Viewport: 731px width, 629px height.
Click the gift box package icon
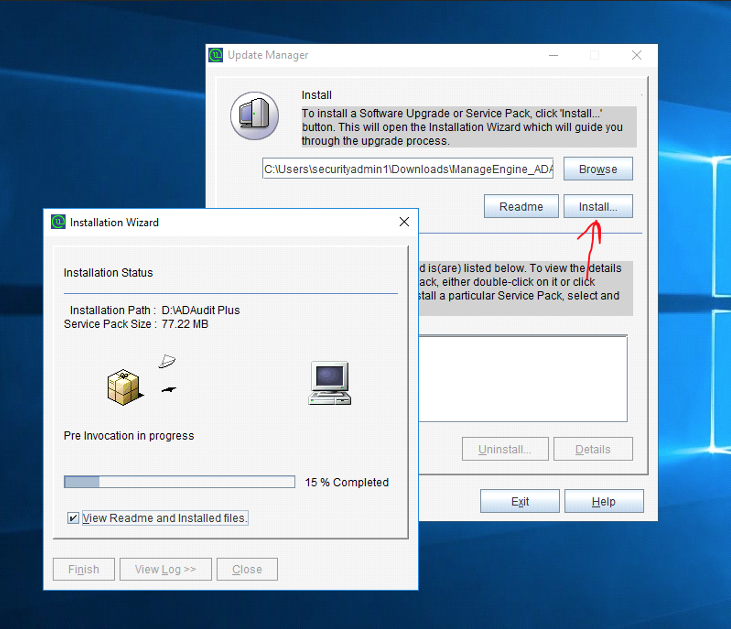coord(124,387)
